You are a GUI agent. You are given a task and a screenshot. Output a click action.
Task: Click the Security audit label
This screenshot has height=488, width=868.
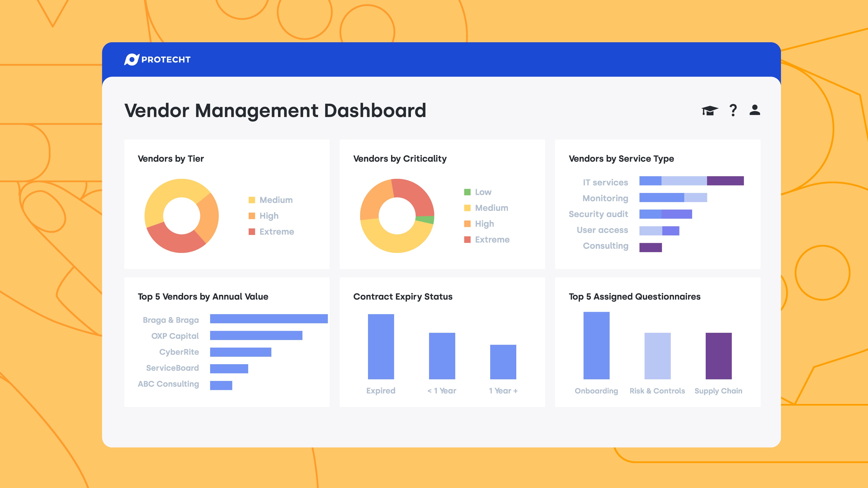(x=598, y=214)
